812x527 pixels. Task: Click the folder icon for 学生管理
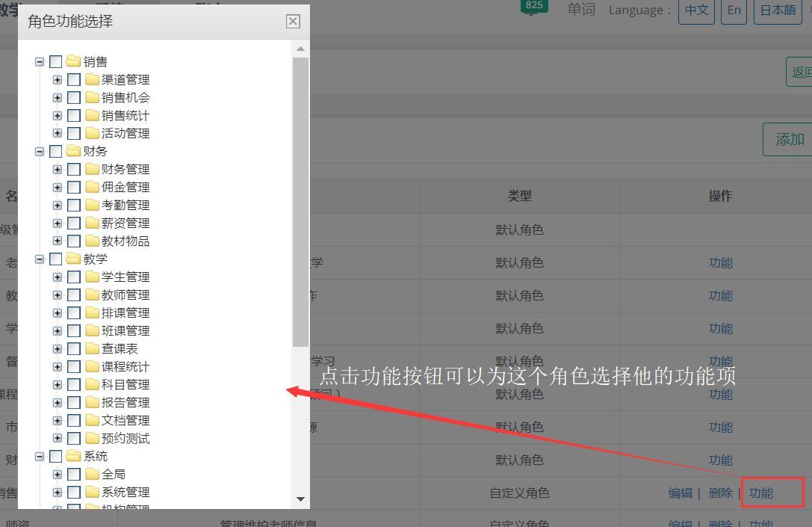tap(92, 277)
